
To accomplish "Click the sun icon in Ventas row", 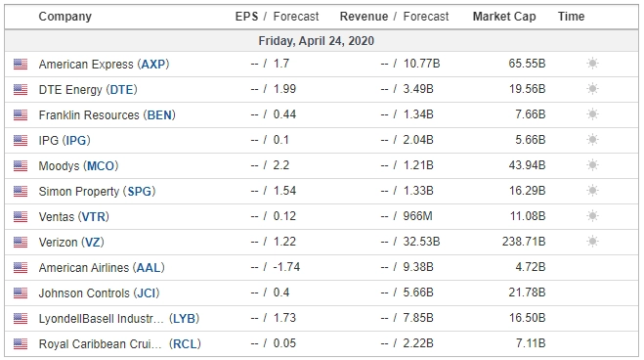I will [x=592, y=216].
